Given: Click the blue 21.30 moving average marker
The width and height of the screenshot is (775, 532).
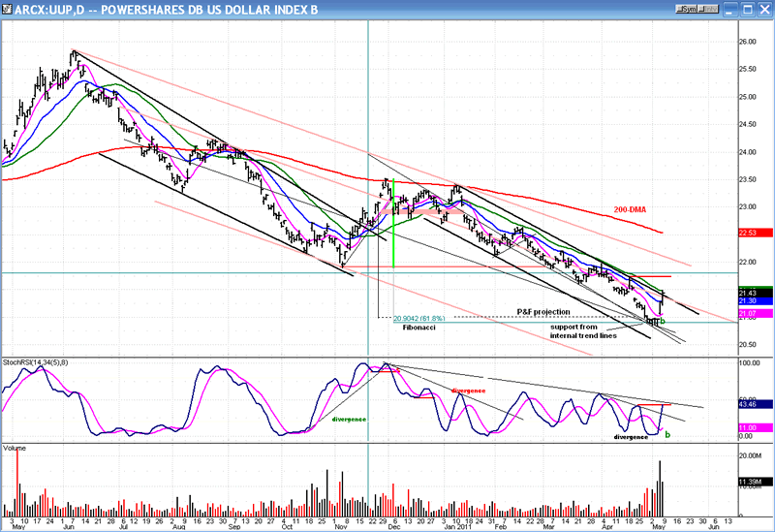Looking at the screenshot, I should click(x=756, y=301).
